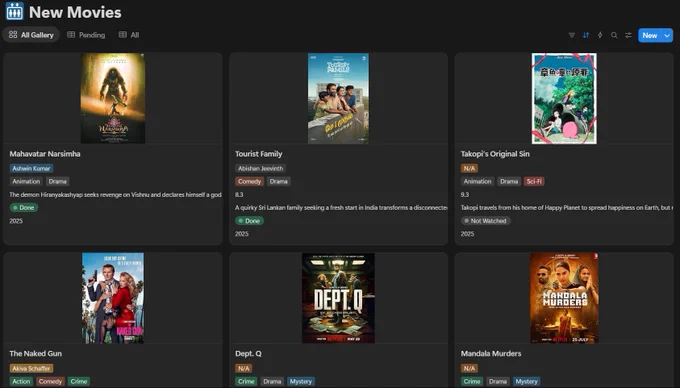Switch to the All Gallery tab

(x=31, y=35)
